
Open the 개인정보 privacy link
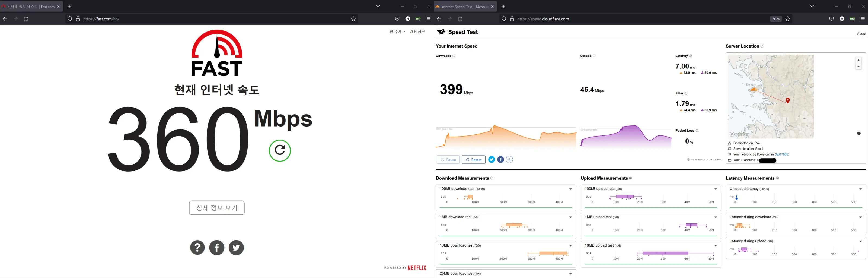417,31
